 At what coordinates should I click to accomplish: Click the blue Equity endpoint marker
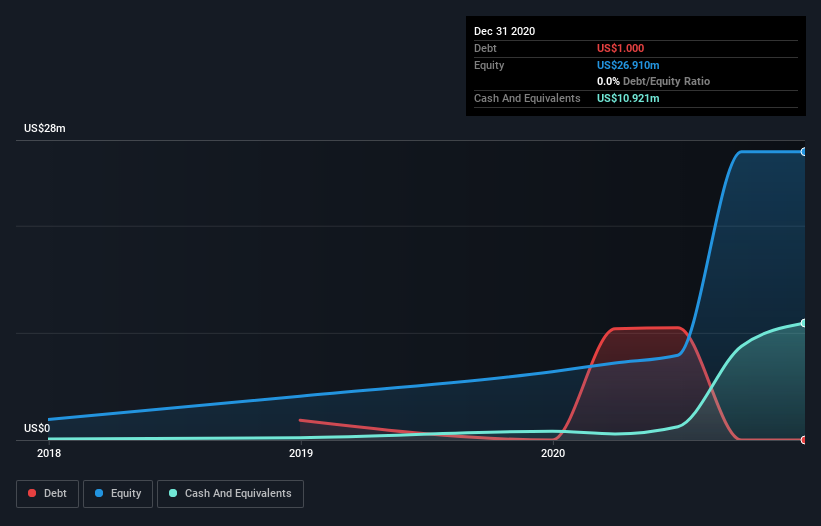point(804,152)
